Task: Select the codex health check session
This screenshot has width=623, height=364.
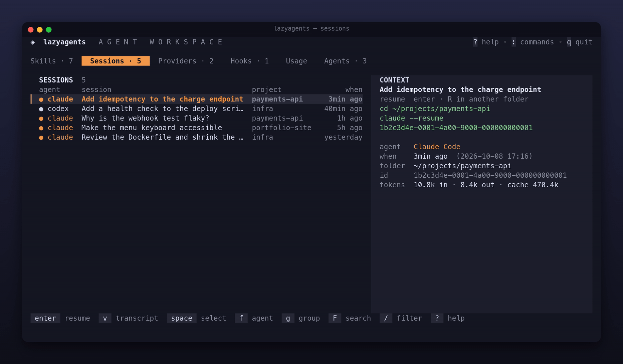Action: [x=197, y=109]
